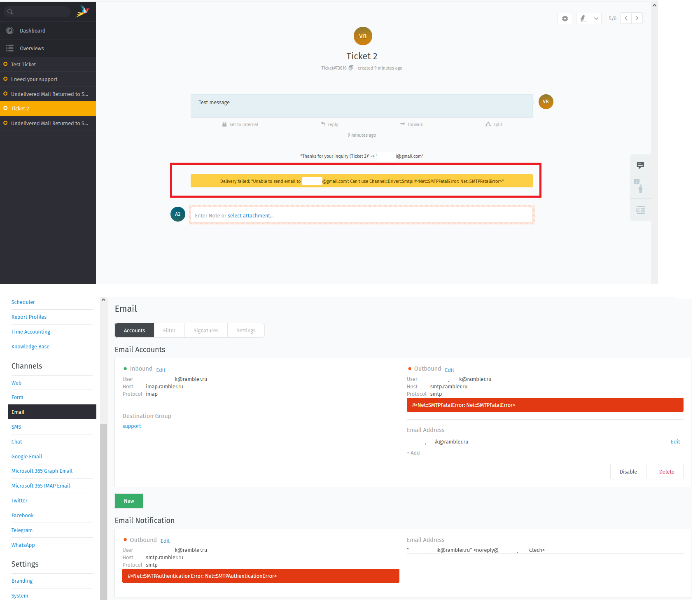Go to next ticket arrow

pos(637,18)
